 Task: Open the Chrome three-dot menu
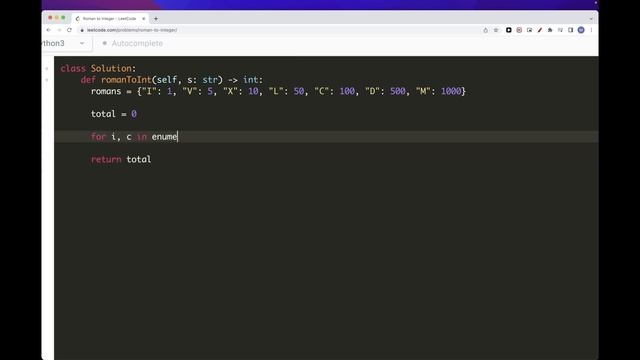coord(591,30)
